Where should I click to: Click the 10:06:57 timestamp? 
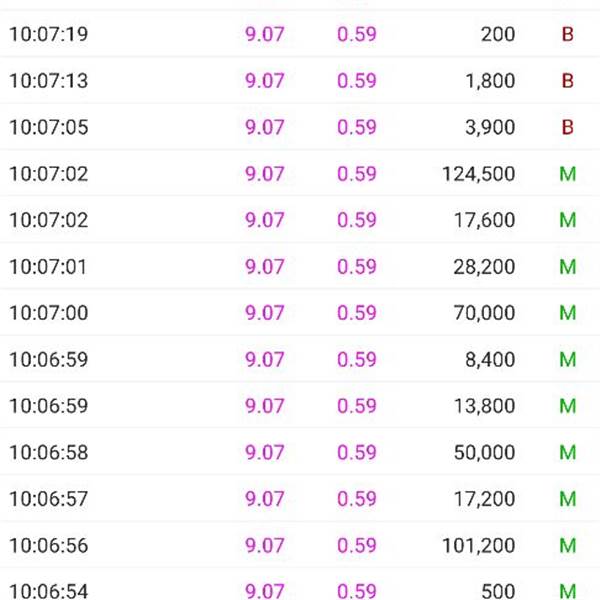click(x=48, y=499)
